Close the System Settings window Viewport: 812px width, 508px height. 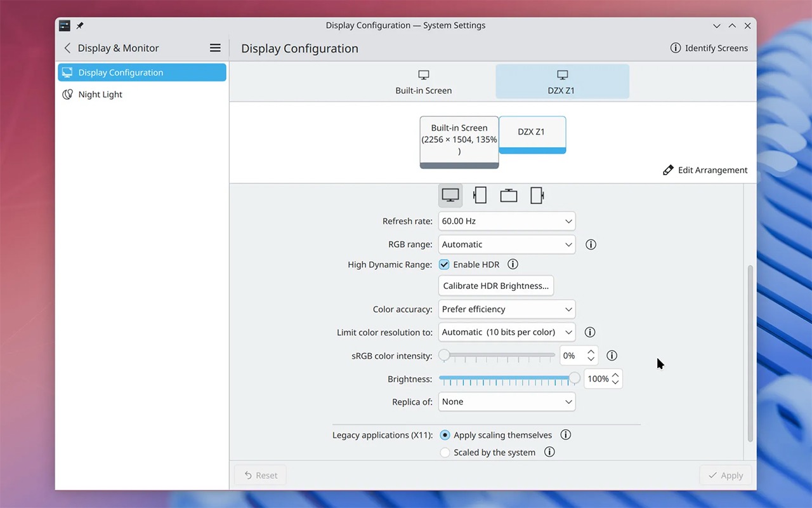tap(747, 25)
